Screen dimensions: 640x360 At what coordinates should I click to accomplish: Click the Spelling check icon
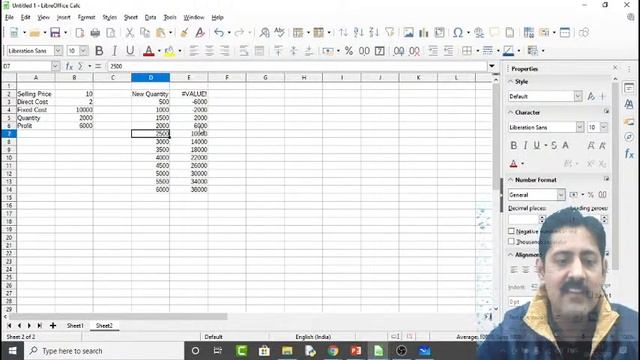coord(280,32)
